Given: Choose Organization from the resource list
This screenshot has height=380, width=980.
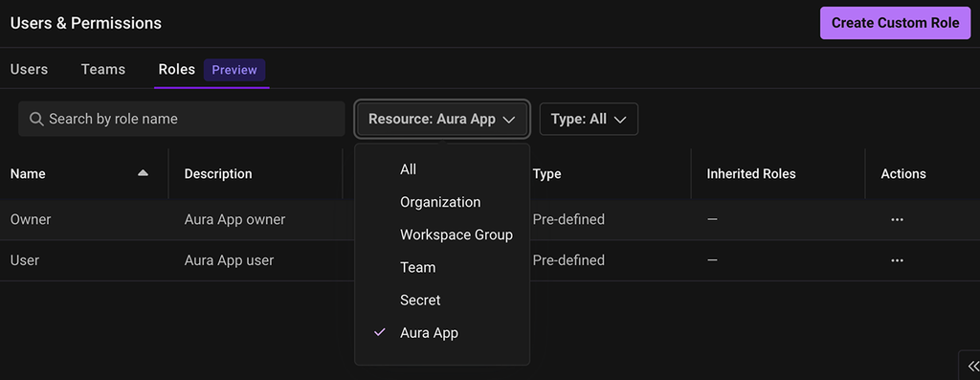Looking at the screenshot, I should point(442,202).
